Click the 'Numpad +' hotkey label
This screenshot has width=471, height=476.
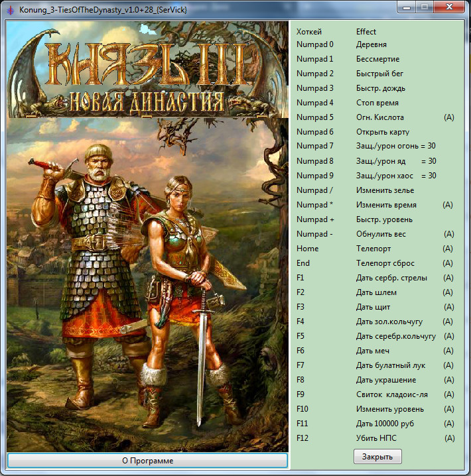click(315, 219)
